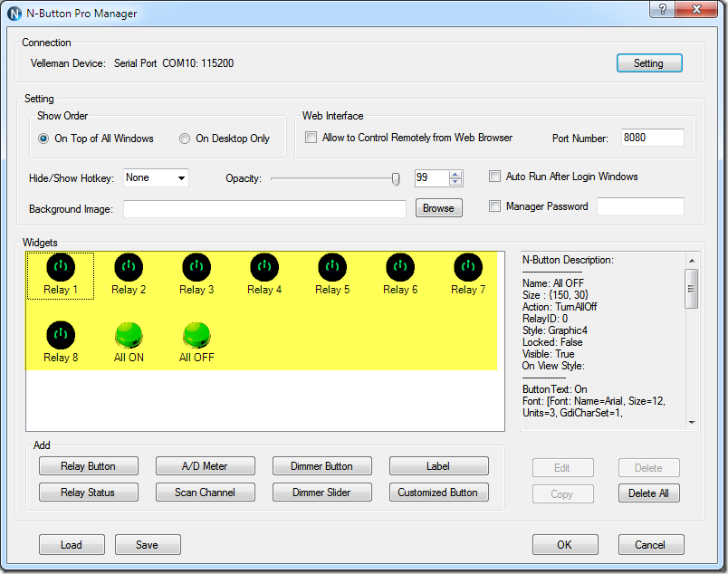Click the Manager Password text field
The width and height of the screenshot is (728, 574).
point(640,206)
